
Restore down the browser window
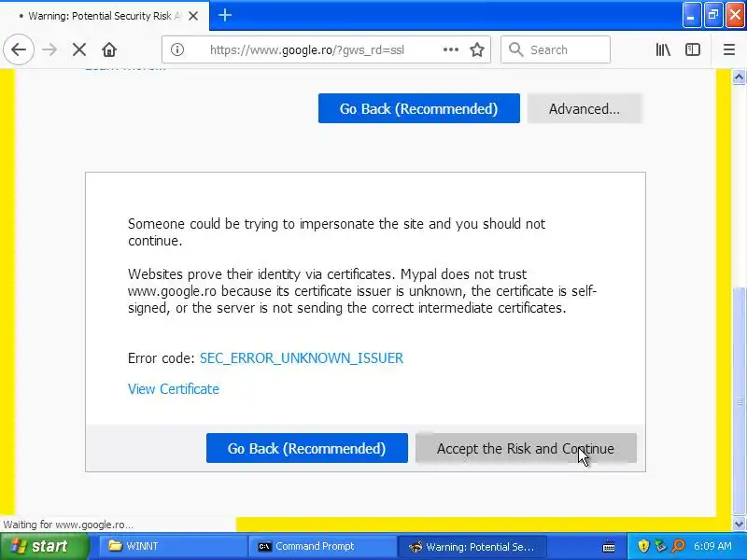tap(713, 16)
